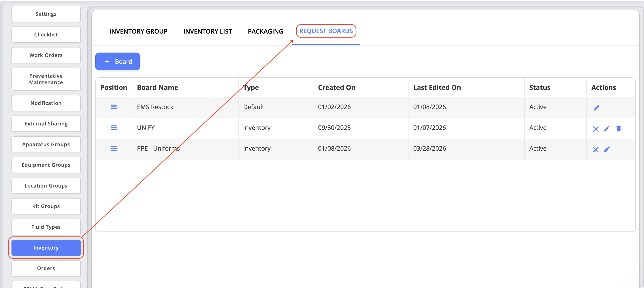644x288 pixels.
Task: Open Checklist in the sidebar
Action: (46, 35)
